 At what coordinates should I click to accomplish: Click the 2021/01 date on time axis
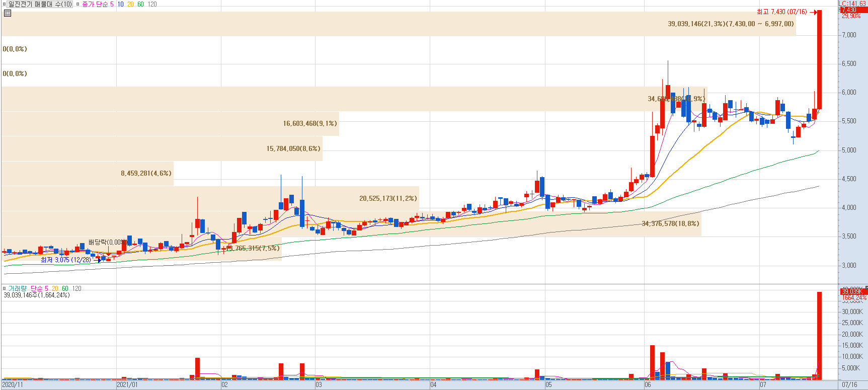127,385
